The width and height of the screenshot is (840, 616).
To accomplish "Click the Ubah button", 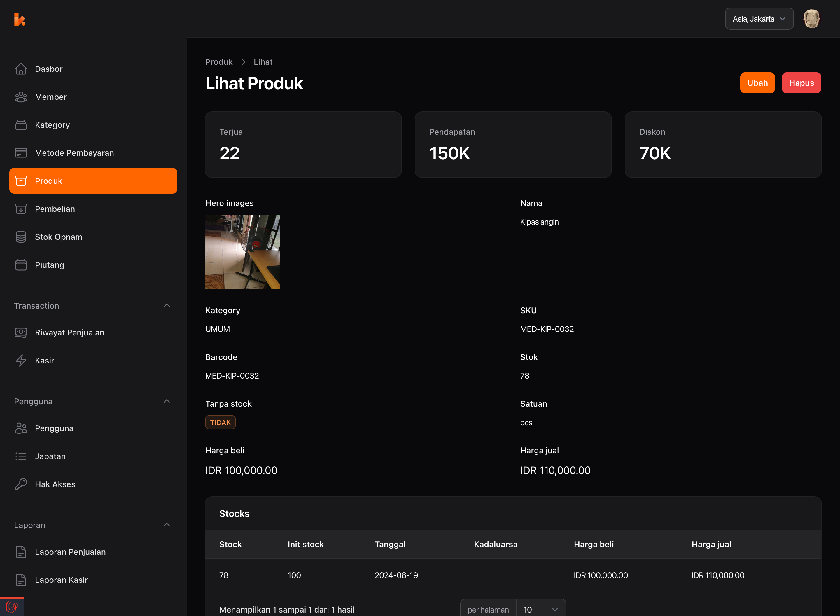I will pyautogui.click(x=757, y=83).
